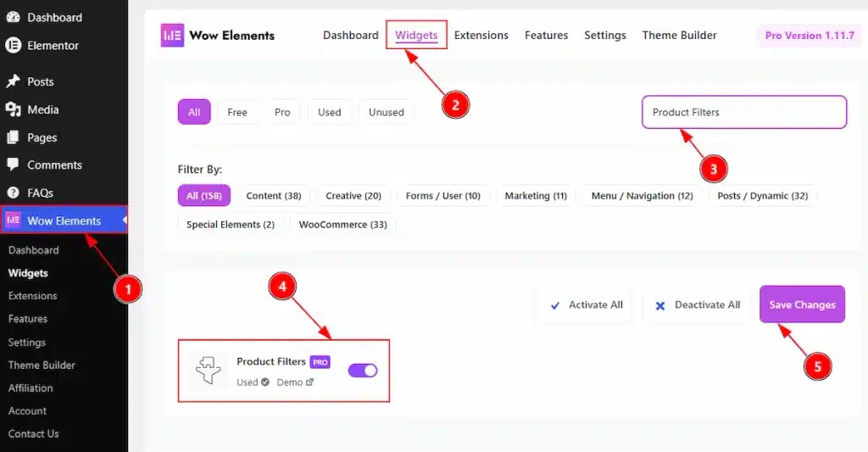Click the Comments bubble icon

(13, 165)
